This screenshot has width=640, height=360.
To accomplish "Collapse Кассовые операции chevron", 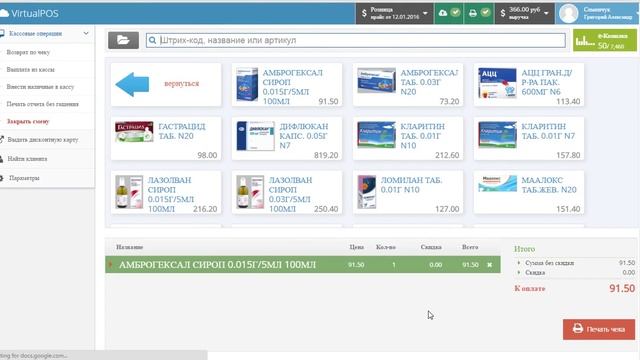I will [x=86, y=33].
